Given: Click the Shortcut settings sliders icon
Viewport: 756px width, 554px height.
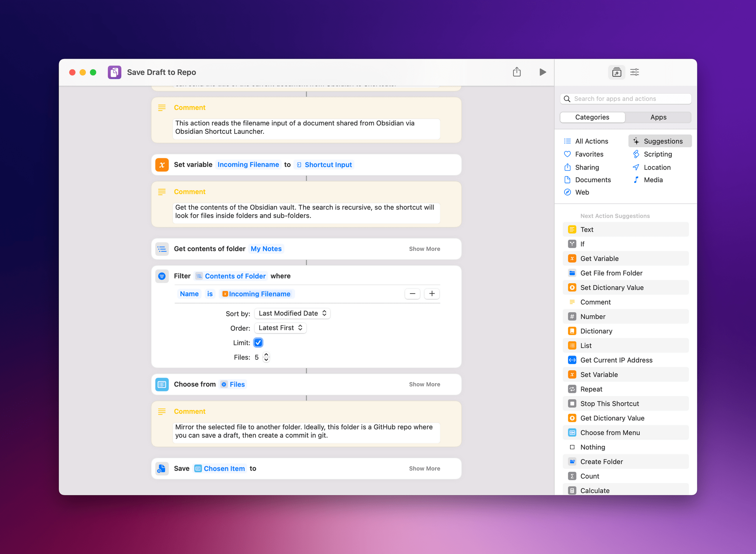Looking at the screenshot, I should [635, 72].
